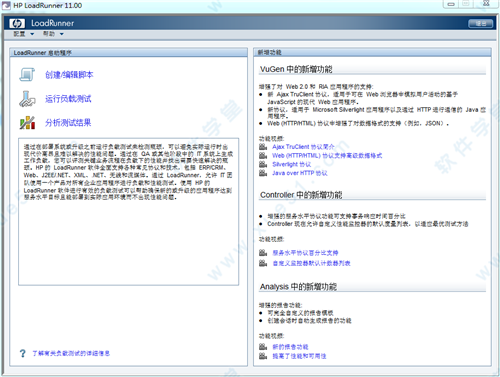Click the camera icon next to Web (HTTP/HTML)

click(x=263, y=155)
